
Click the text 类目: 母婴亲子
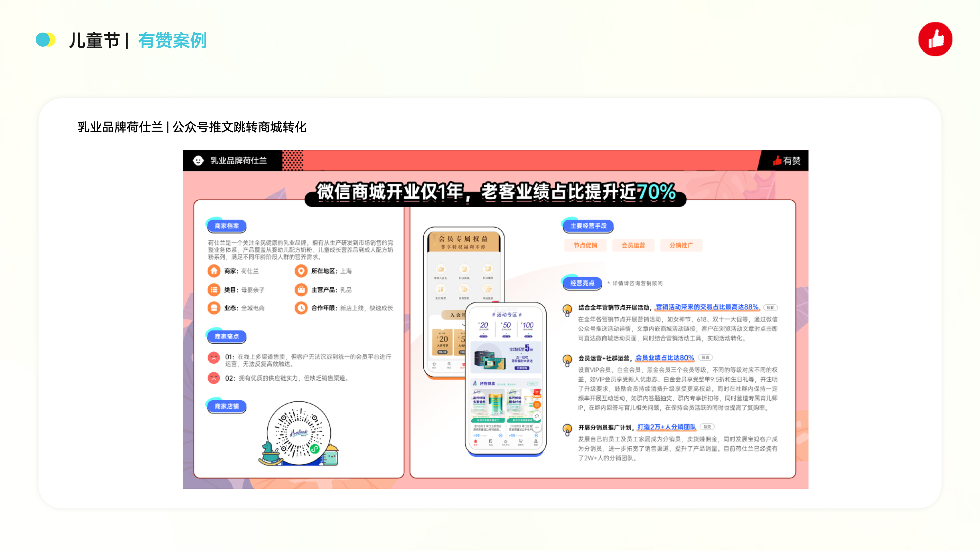244,290
